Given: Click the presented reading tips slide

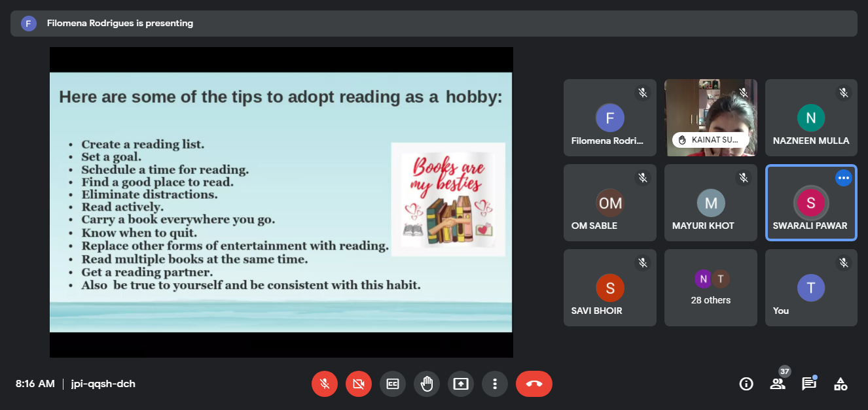Looking at the screenshot, I should pyautogui.click(x=281, y=202).
